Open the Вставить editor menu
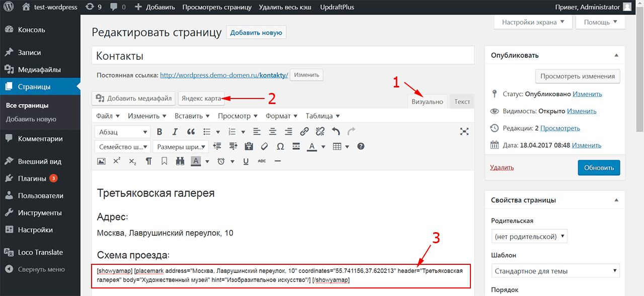Viewport: 644px width, 296px height. pyautogui.click(x=192, y=116)
